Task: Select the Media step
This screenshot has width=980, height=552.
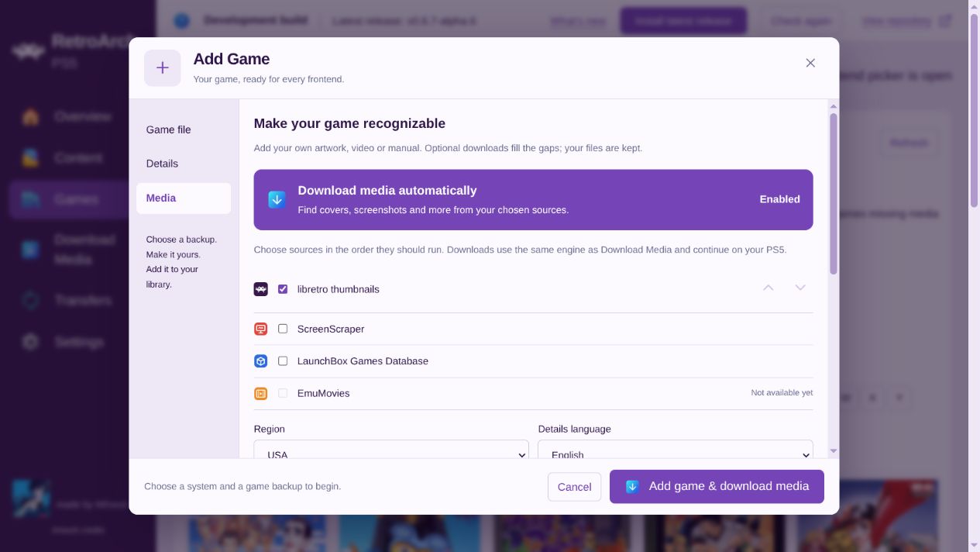Action: (184, 198)
